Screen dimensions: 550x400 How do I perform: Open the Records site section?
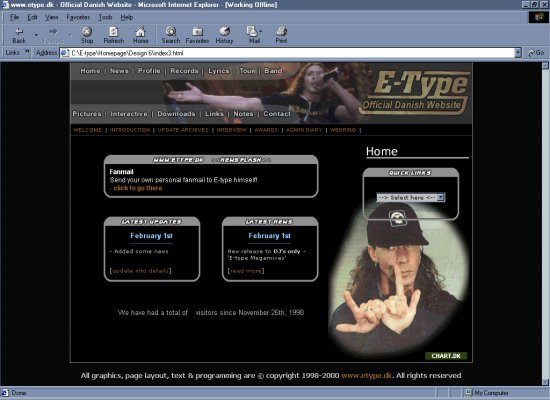tap(184, 71)
